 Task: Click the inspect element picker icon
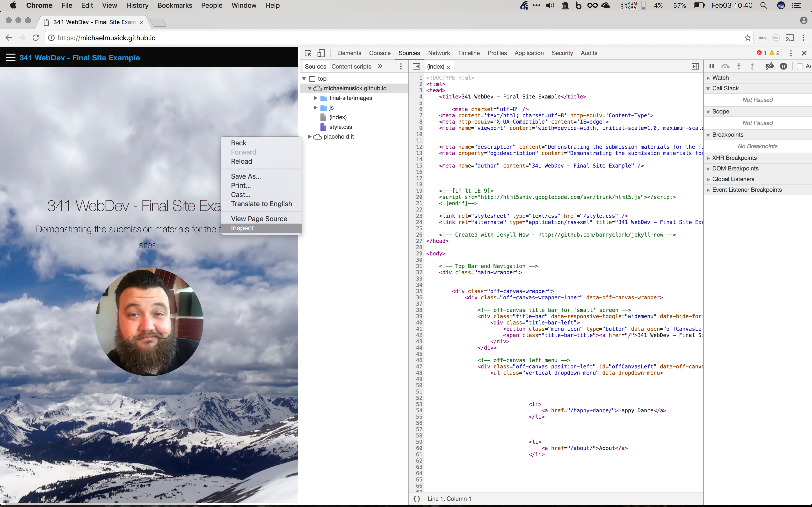coord(308,53)
